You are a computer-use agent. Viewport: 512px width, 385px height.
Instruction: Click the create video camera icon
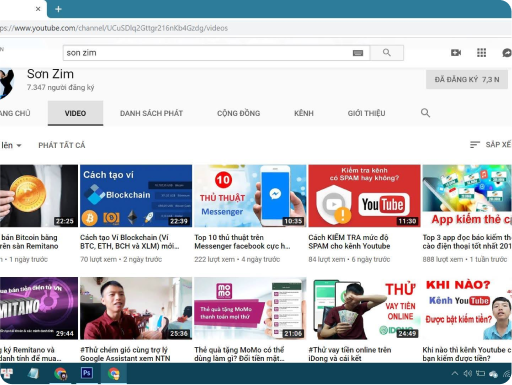point(456,52)
